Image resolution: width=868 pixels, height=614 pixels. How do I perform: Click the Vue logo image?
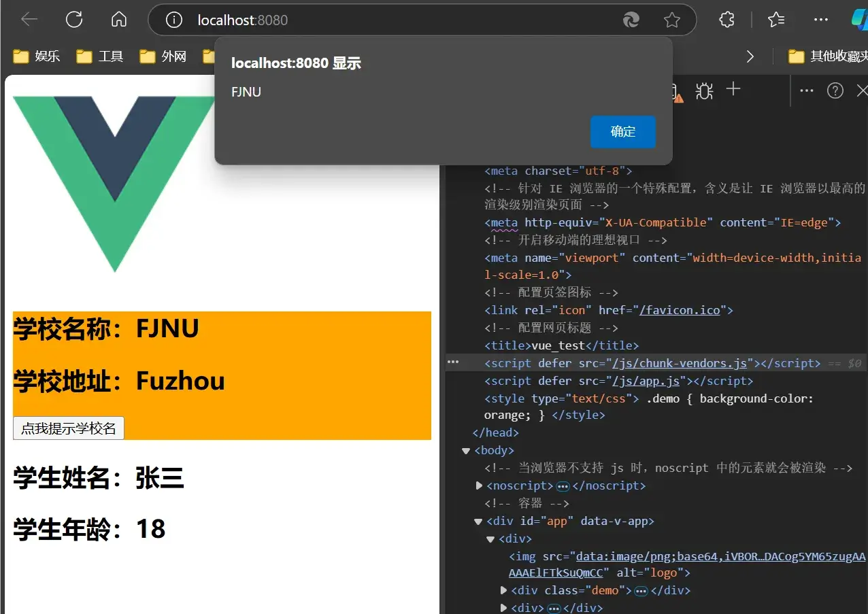coord(114,184)
